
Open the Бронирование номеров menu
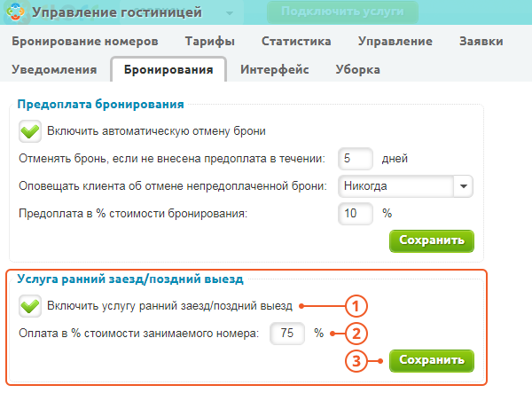click(85, 42)
